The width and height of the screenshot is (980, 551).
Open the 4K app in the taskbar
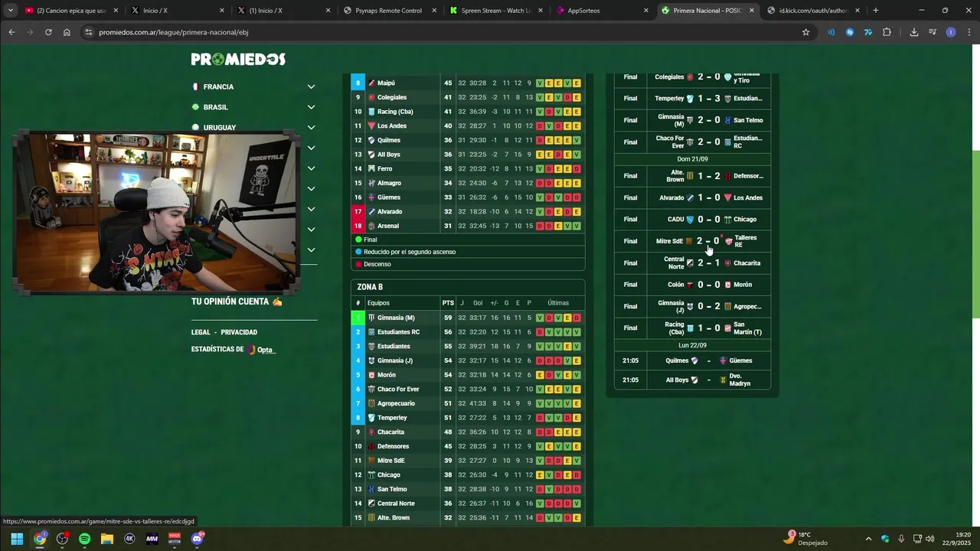(x=129, y=539)
